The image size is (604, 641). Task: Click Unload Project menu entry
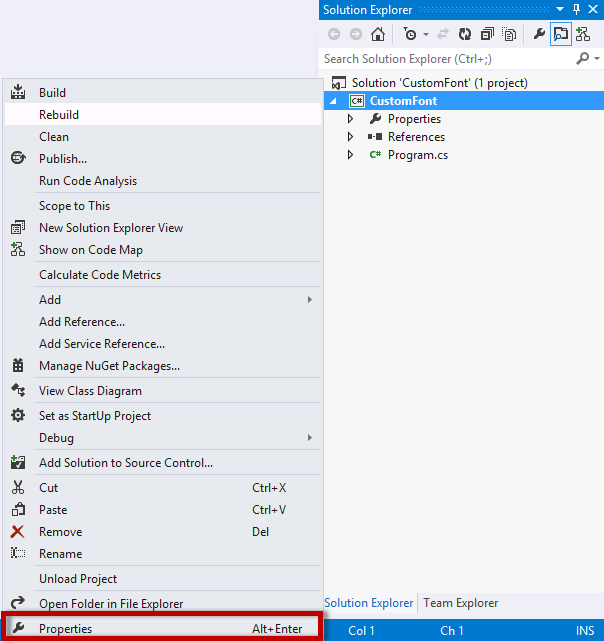163,579
